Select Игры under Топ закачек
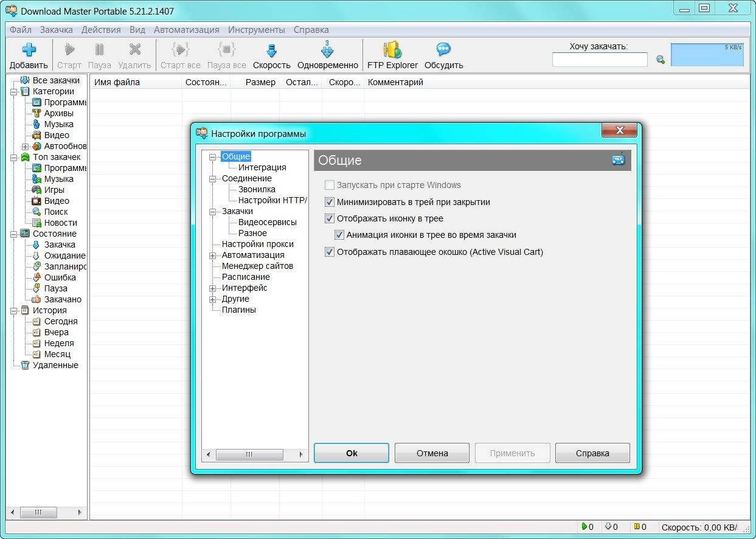 pos(54,190)
